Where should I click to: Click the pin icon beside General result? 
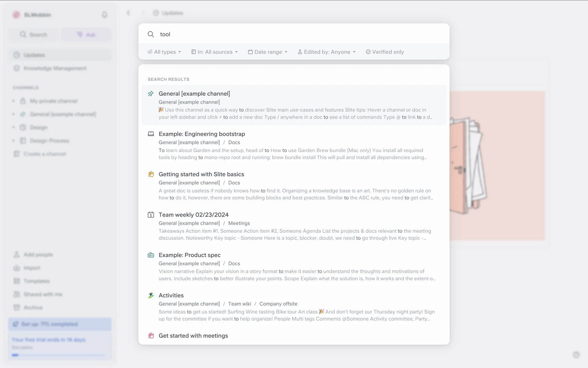(x=151, y=94)
